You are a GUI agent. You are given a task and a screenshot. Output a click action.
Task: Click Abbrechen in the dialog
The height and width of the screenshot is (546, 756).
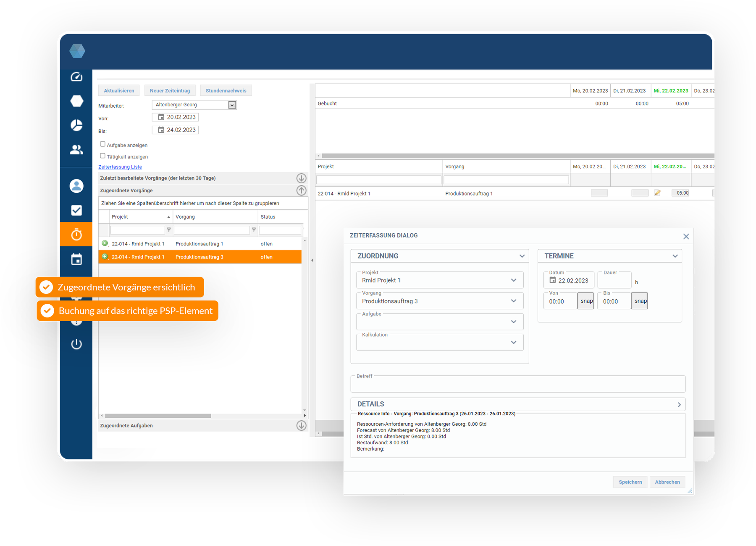pyautogui.click(x=667, y=482)
